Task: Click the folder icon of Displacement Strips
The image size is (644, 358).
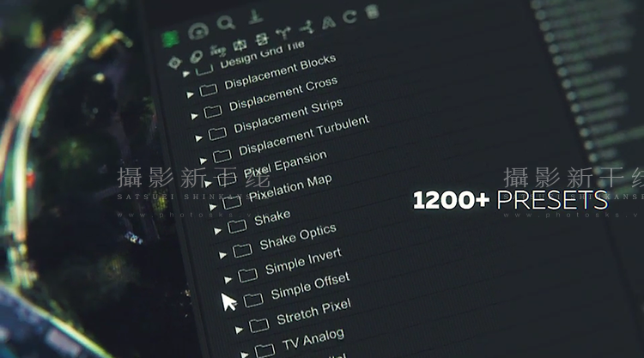Action: (218, 133)
